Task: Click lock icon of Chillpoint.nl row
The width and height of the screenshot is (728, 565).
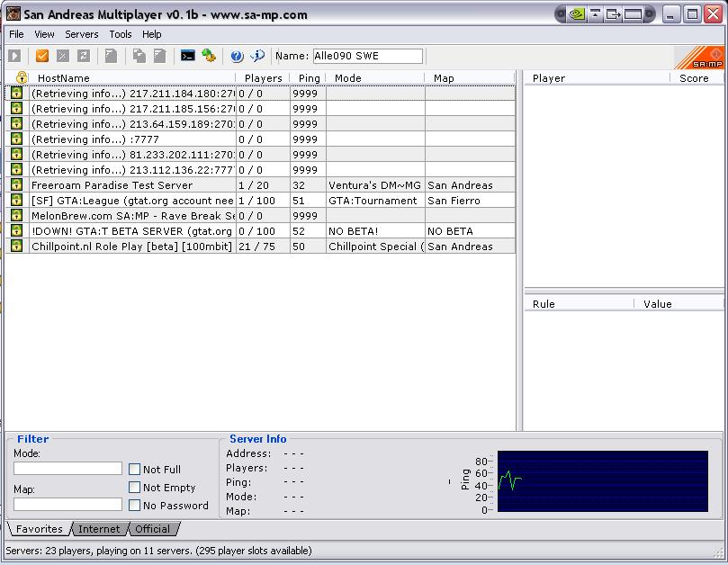Action: tap(17, 246)
